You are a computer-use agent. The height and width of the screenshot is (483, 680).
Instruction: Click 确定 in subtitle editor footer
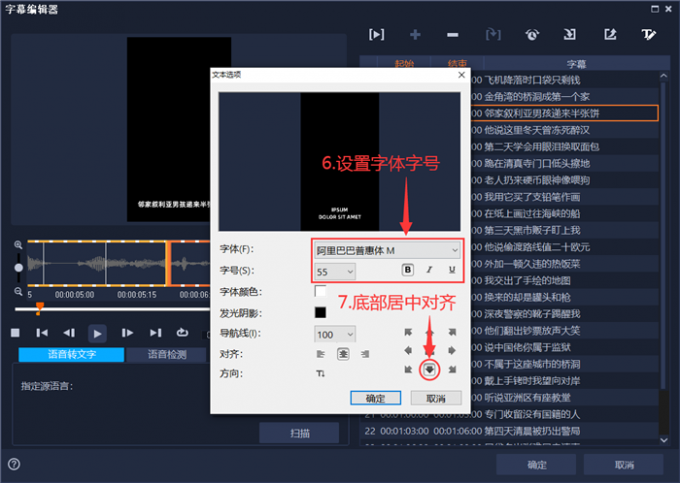[536, 464]
